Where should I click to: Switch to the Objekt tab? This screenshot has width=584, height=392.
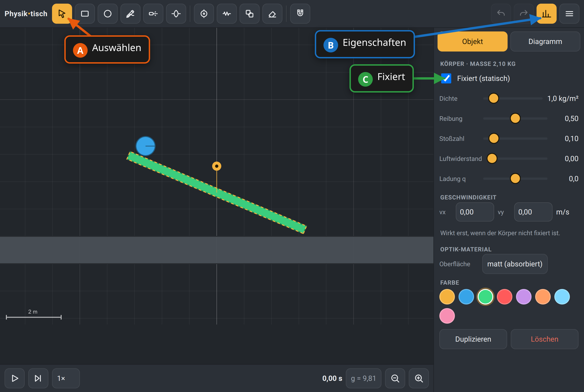point(472,41)
